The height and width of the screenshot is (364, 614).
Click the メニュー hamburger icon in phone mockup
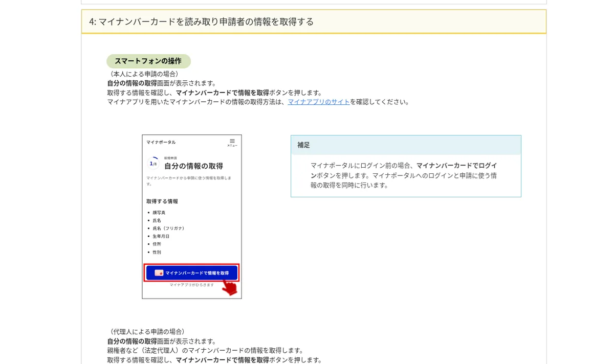[232, 143]
